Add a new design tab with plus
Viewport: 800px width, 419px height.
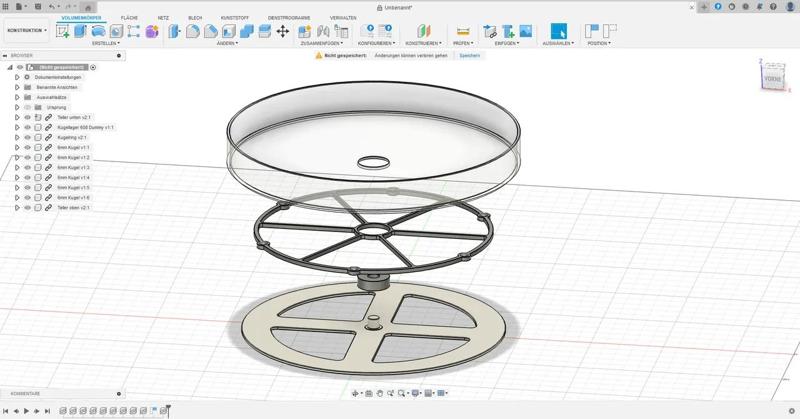tap(704, 7)
